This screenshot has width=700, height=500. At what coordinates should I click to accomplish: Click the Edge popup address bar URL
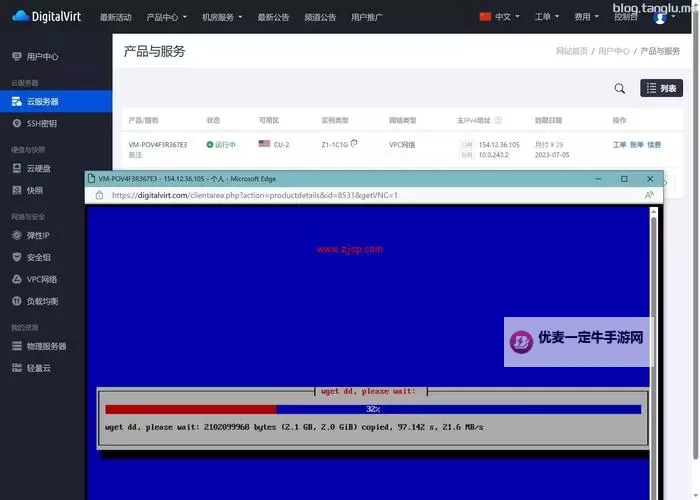coord(255,195)
